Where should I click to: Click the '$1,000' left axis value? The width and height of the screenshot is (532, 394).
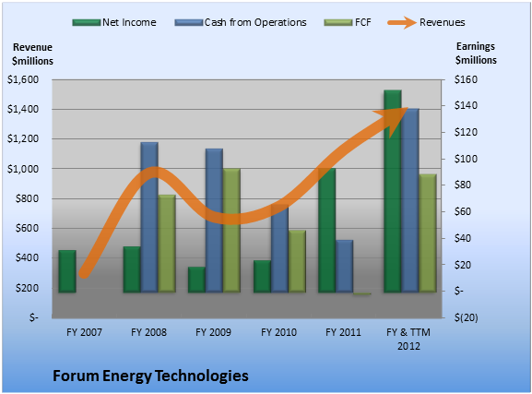click(23, 169)
